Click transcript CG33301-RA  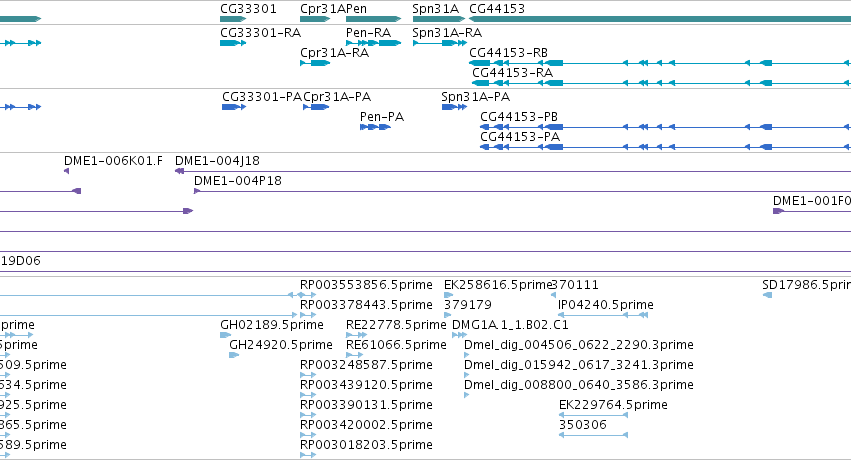point(261,33)
